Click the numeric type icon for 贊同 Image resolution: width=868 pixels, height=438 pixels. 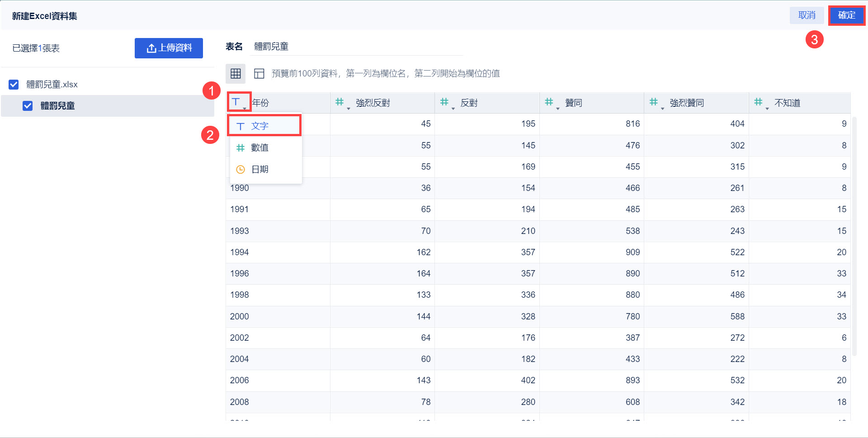point(549,102)
